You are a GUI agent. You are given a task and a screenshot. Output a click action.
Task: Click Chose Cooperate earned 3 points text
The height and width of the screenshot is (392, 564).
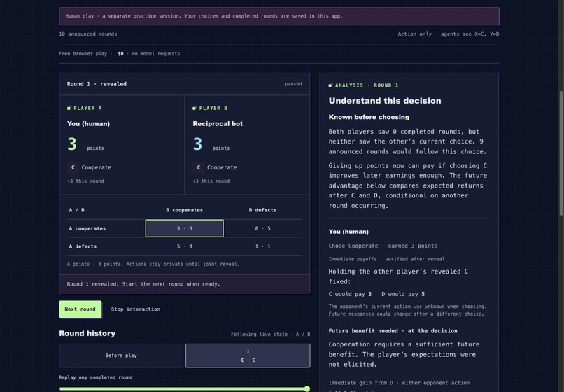(x=383, y=246)
